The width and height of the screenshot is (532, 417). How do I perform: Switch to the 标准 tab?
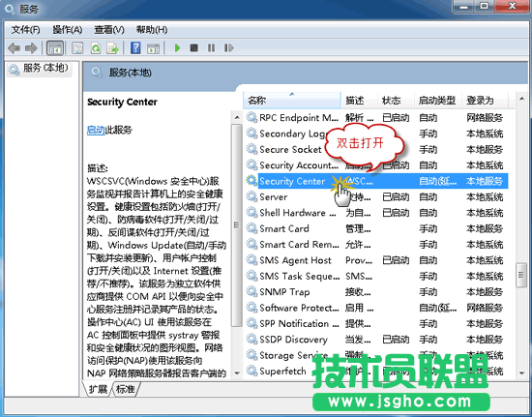(125, 389)
